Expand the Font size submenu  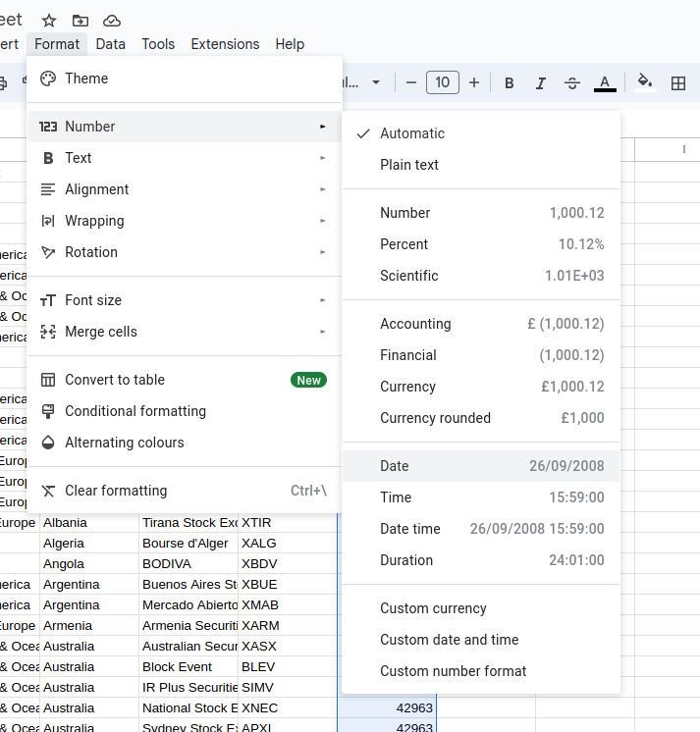tap(185, 300)
